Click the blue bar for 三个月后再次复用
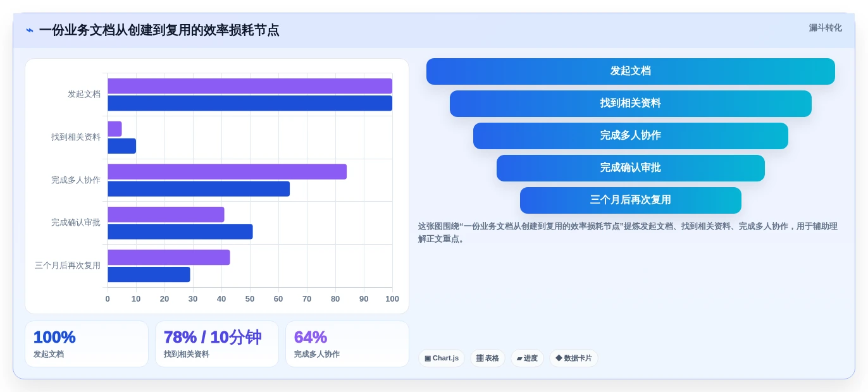Image resolution: width=868 pixels, height=392 pixels. pos(149,274)
